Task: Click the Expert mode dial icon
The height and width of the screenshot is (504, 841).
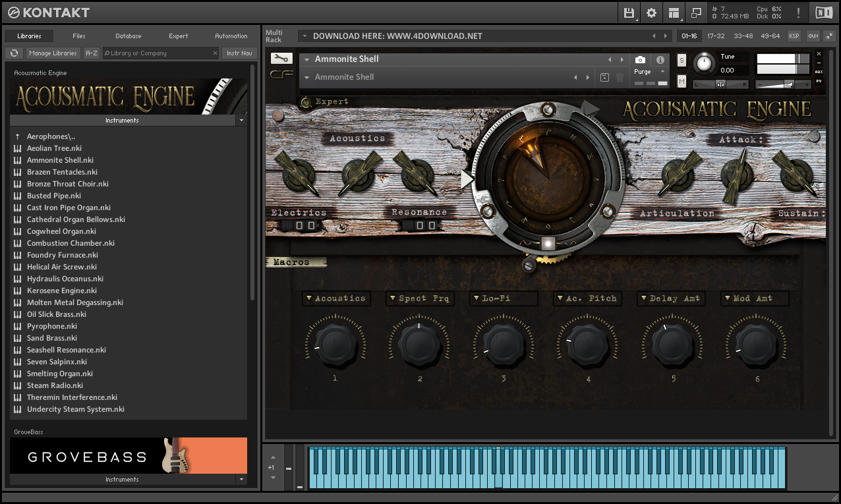Action: tap(306, 102)
